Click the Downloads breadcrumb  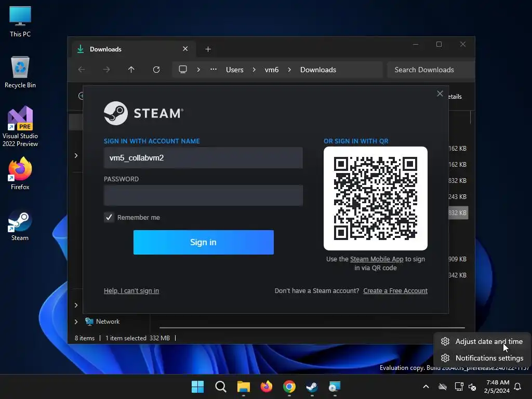[x=318, y=70]
